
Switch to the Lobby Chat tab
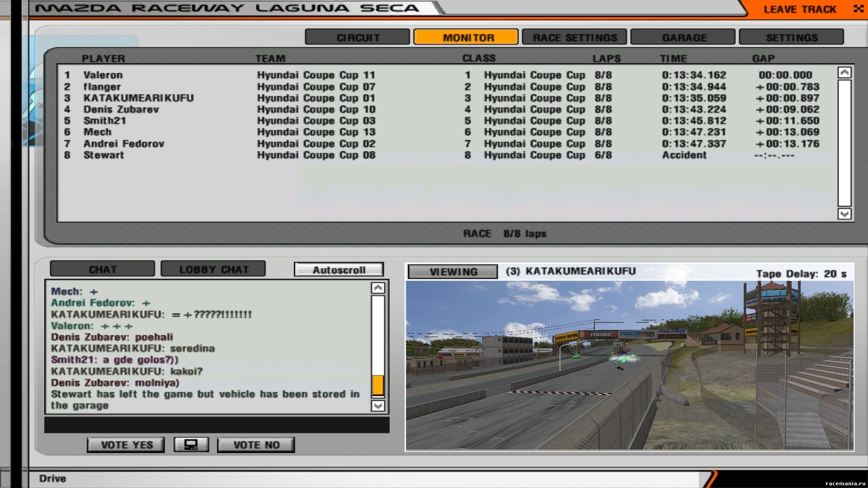(x=213, y=269)
